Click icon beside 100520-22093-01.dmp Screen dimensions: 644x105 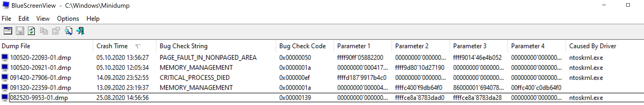[5, 58]
